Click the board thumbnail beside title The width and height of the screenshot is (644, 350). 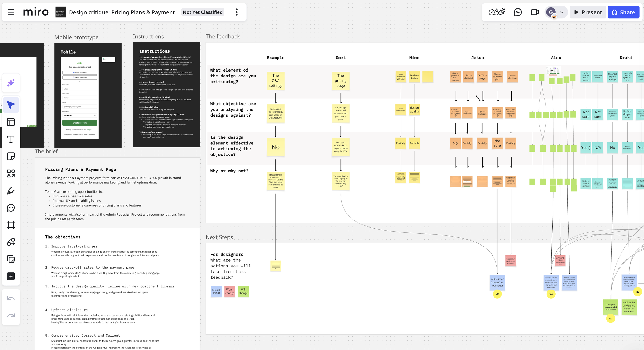click(61, 12)
